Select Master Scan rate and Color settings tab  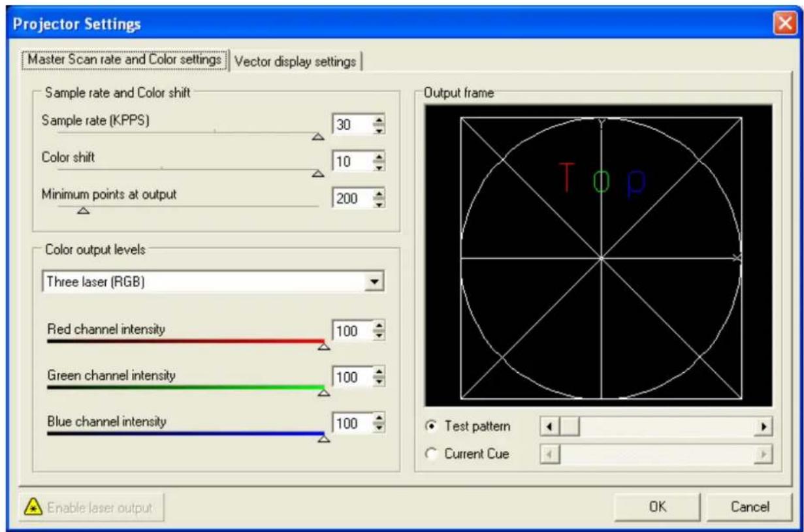pyautogui.click(x=125, y=60)
